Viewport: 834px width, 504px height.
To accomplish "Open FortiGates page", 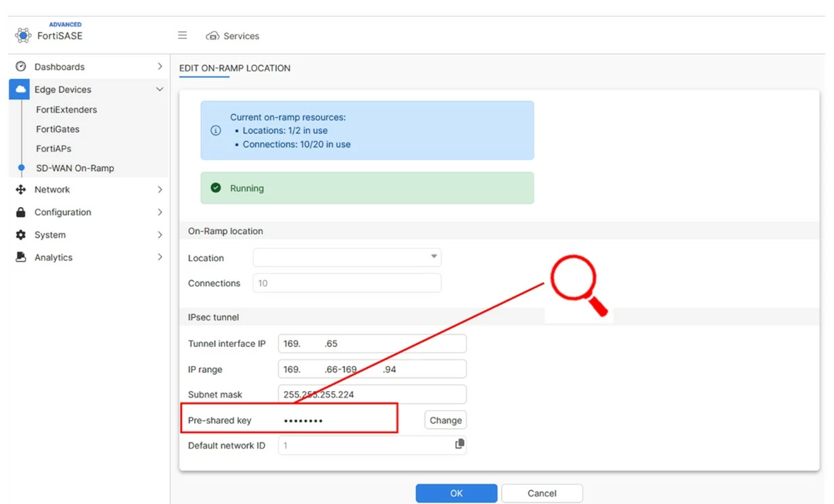I will pos(57,129).
